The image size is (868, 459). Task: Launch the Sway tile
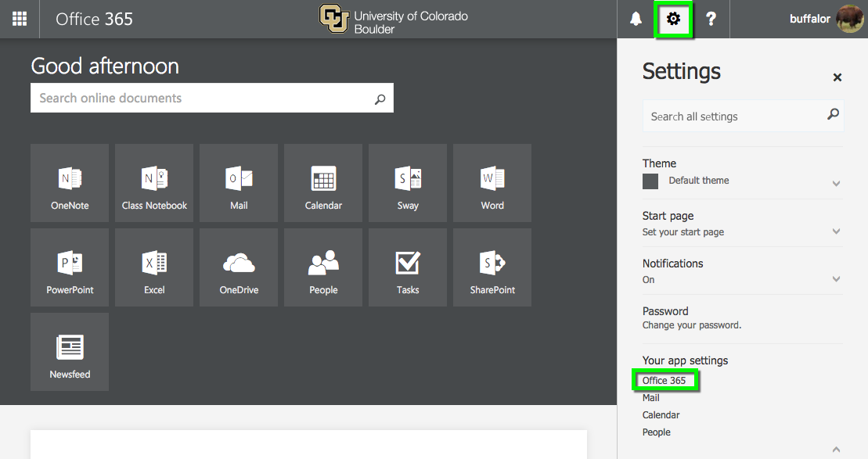(x=408, y=183)
